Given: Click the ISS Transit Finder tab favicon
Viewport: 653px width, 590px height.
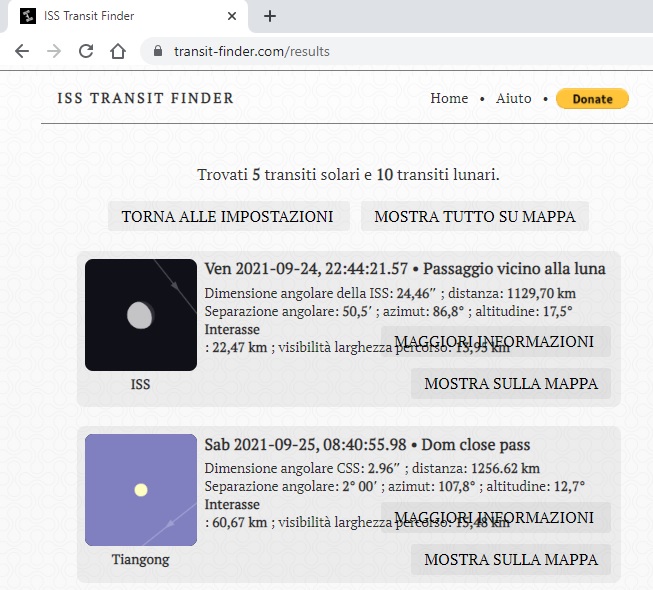Looking at the screenshot, I should [x=28, y=16].
